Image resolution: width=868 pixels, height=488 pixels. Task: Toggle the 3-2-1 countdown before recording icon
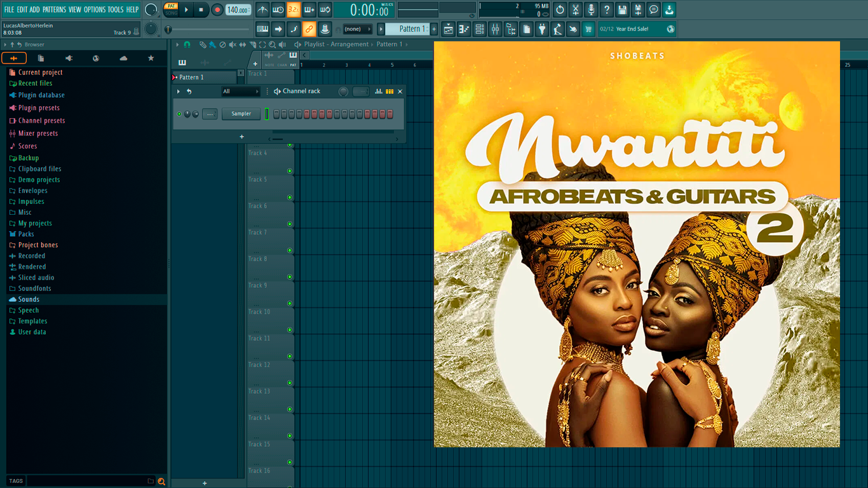(x=294, y=10)
